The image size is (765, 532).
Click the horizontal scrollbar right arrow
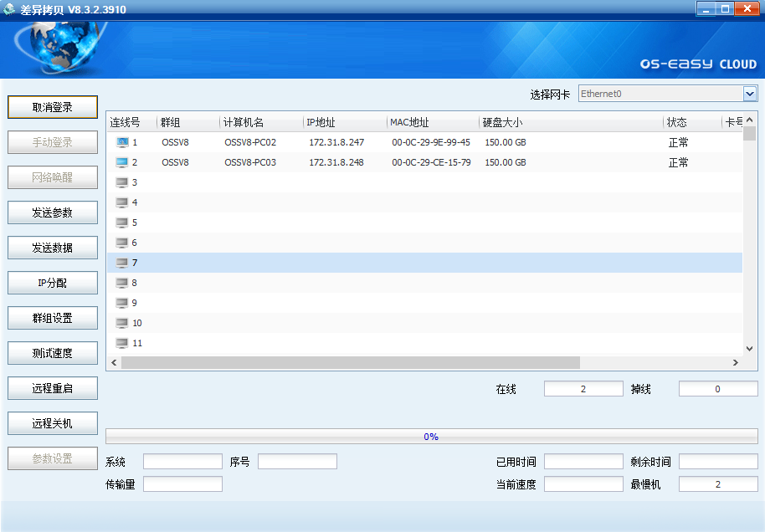[x=735, y=362]
